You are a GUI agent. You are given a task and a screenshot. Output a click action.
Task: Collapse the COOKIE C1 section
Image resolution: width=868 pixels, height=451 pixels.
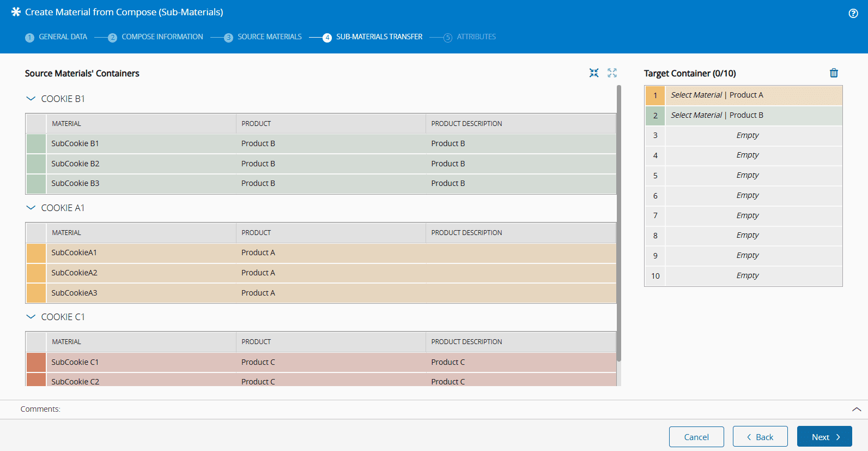click(31, 317)
